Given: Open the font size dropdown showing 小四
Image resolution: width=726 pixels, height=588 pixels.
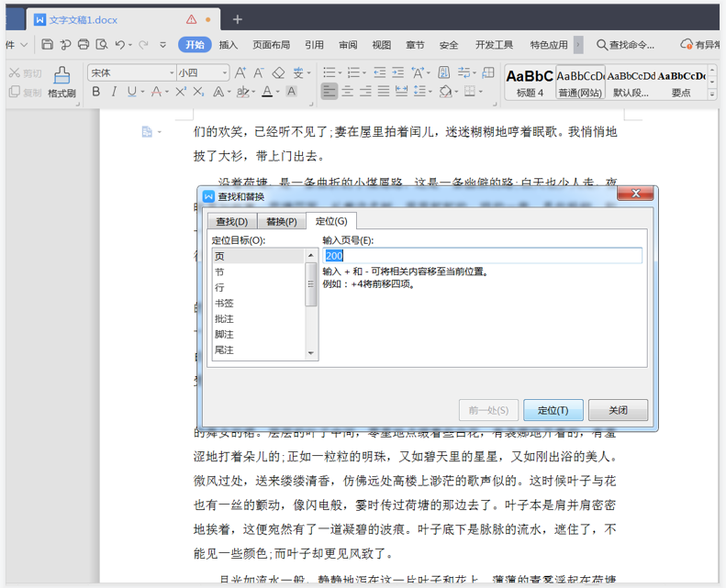Looking at the screenshot, I should [202, 72].
